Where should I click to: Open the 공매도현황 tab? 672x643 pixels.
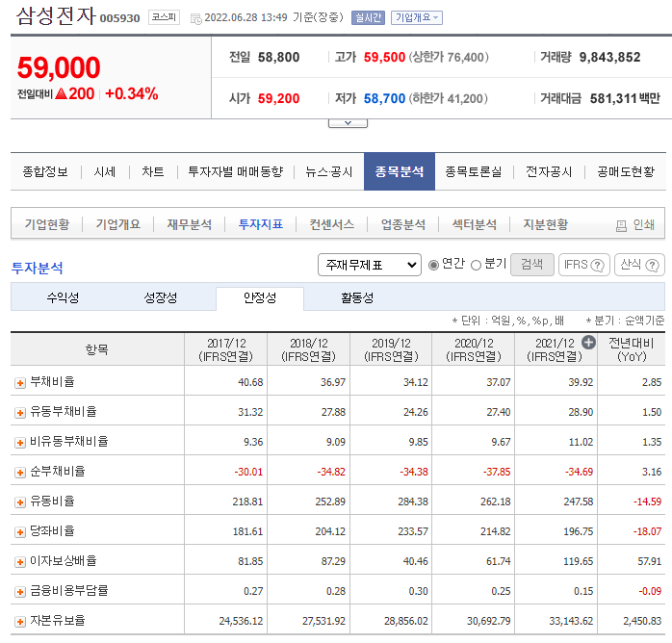626,171
